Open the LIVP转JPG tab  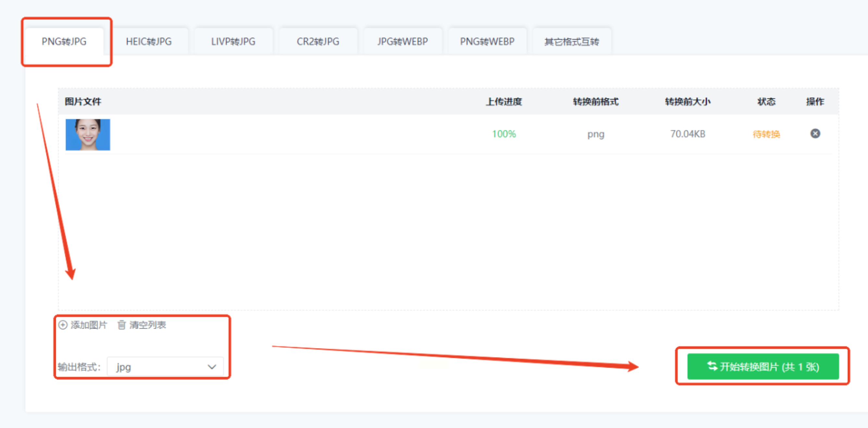click(233, 42)
